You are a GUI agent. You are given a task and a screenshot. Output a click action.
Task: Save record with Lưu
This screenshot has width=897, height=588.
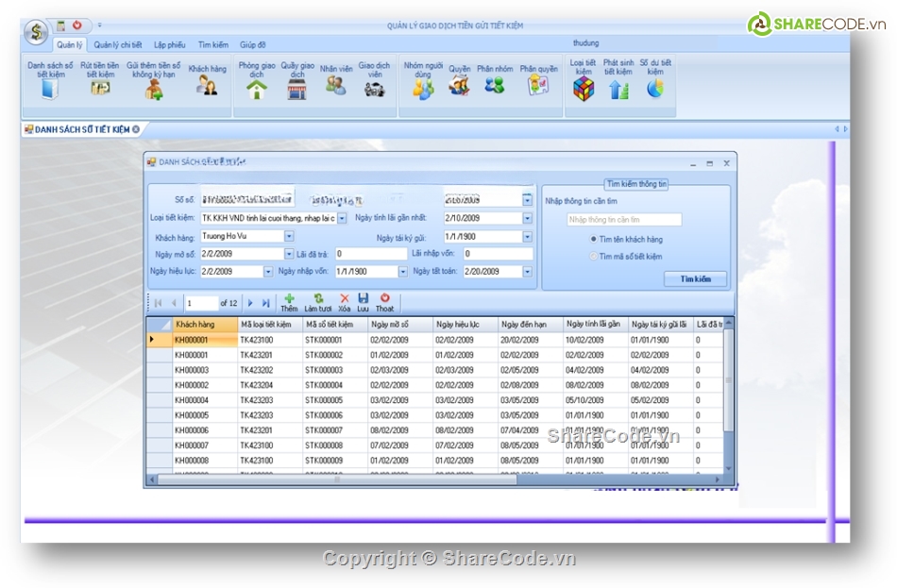point(364,303)
